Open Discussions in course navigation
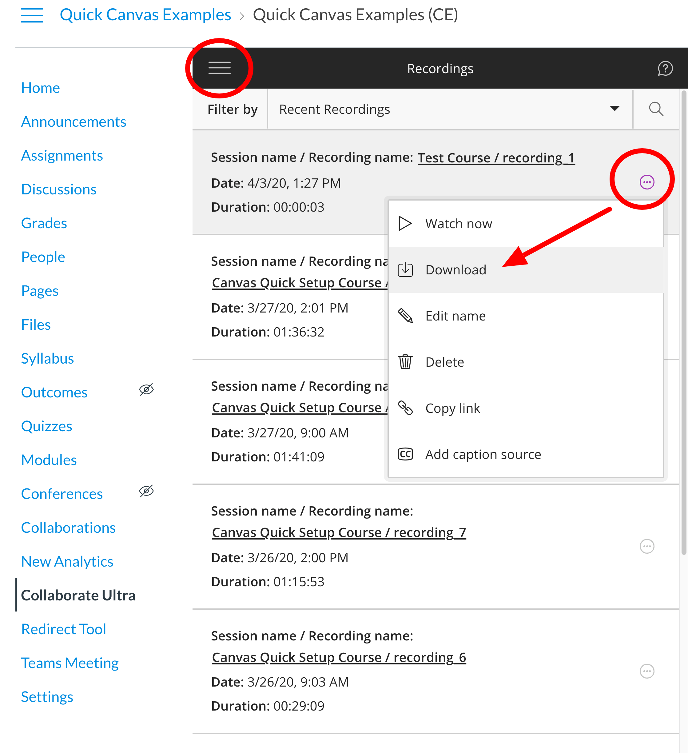 [x=59, y=189]
